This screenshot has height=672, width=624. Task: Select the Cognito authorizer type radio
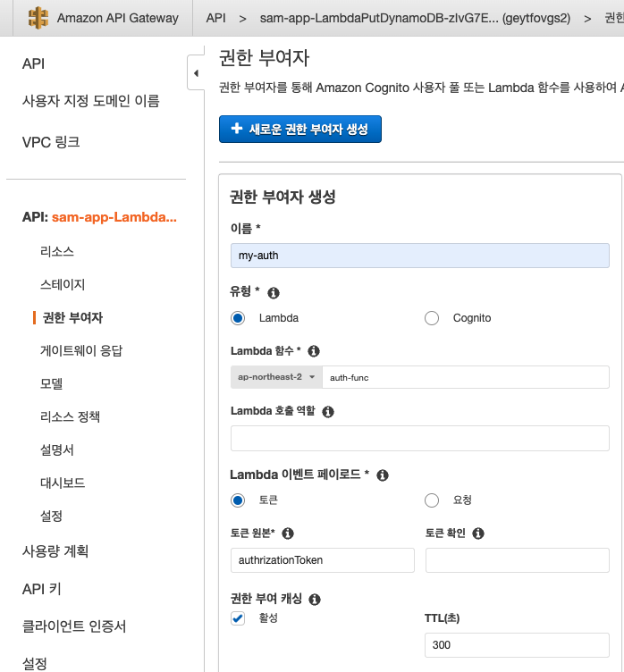tap(432, 318)
